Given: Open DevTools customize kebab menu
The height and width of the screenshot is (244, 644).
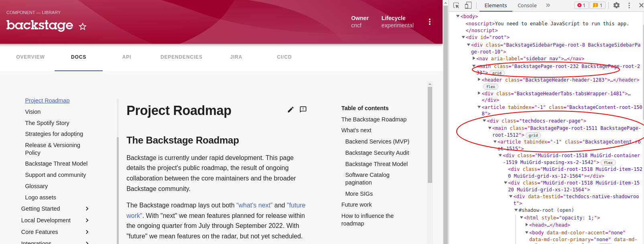Looking at the screenshot, I should pos(629,5).
